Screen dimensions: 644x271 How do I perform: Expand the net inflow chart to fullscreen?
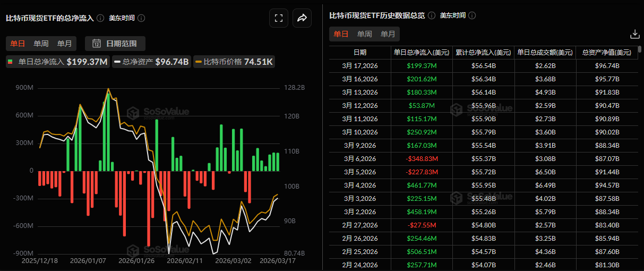(278, 18)
